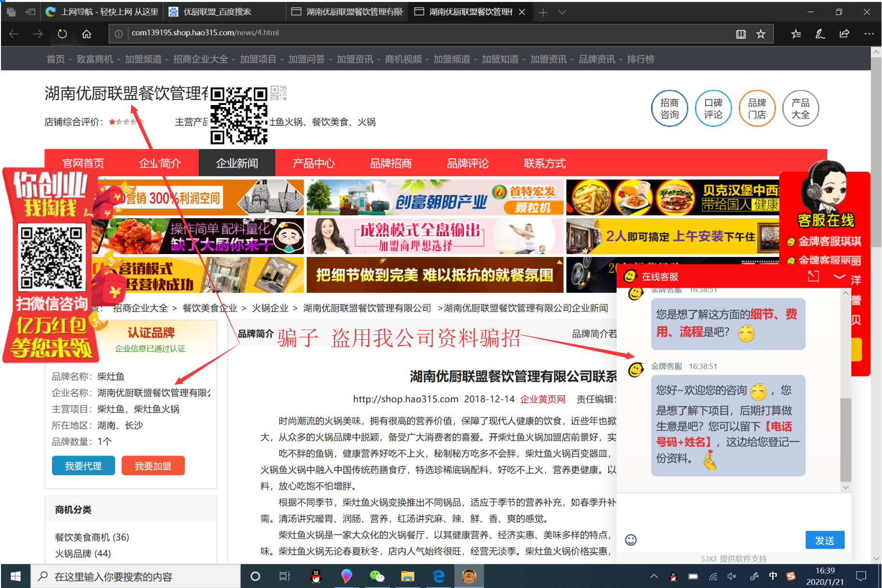This screenshot has height=588, width=882.
Task: Switch to the 产品中心 navigation tab
Action: click(313, 163)
